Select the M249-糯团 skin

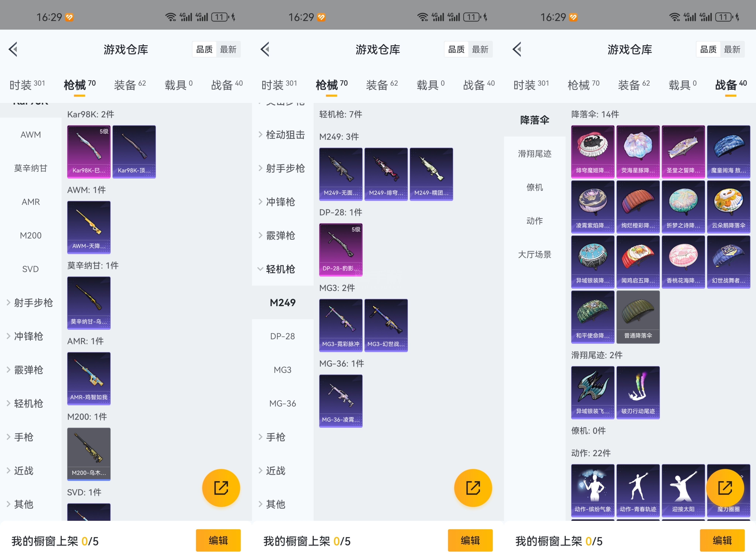(x=431, y=174)
